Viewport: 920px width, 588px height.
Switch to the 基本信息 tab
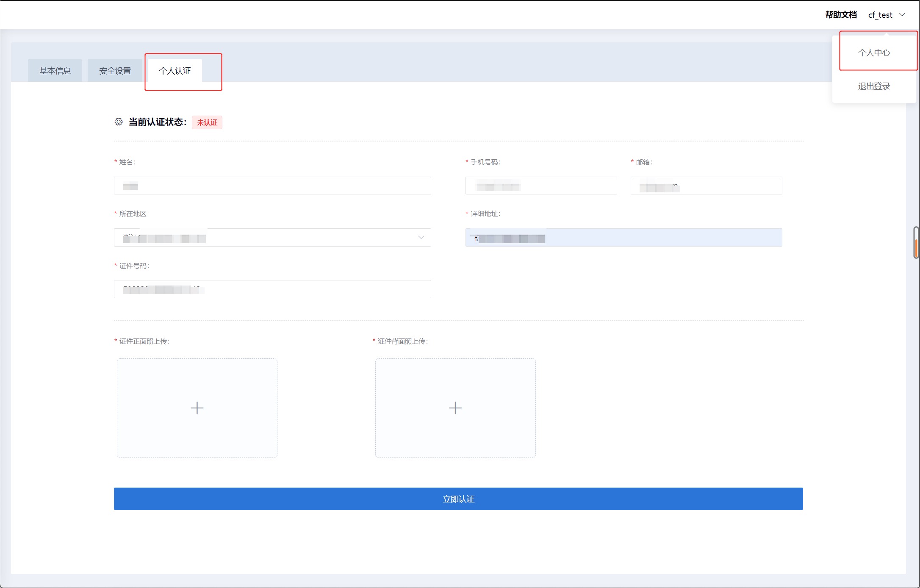[x=55, y=71]
